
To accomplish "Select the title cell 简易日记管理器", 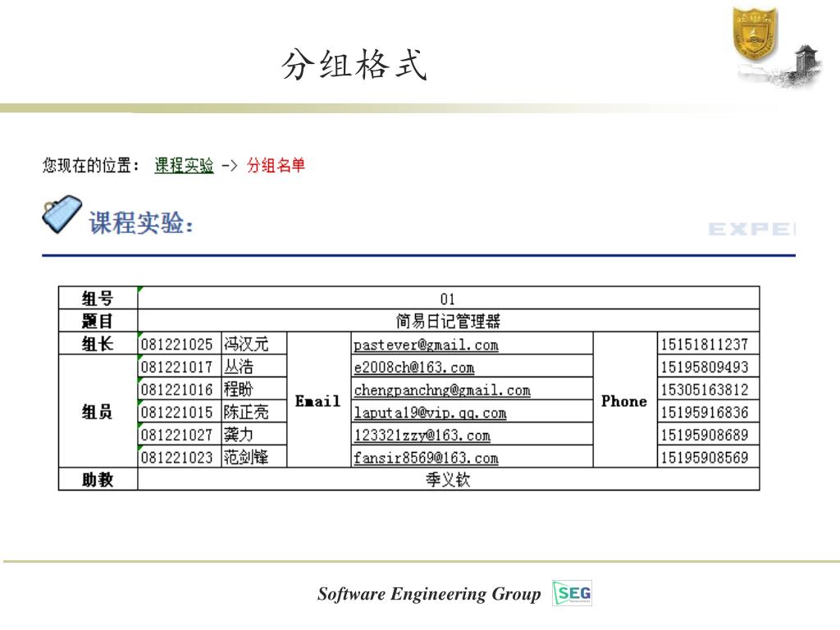I will (x=449, y=321).
